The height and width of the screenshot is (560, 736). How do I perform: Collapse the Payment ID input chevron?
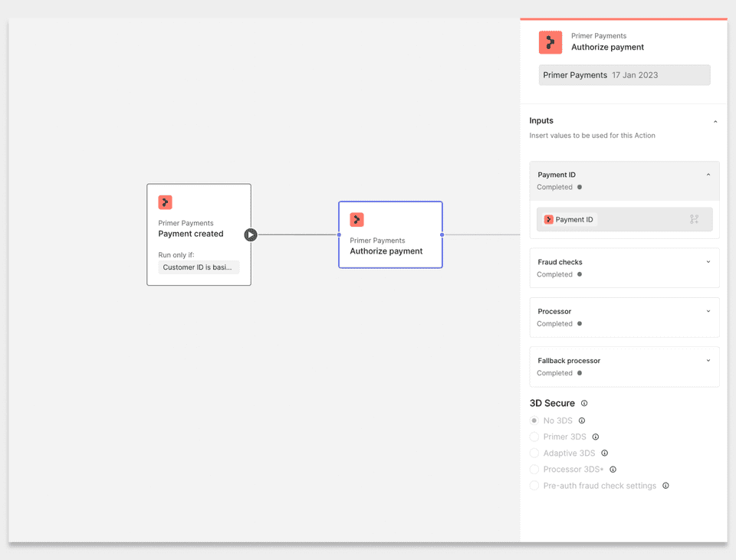click(x=708, y=175)
